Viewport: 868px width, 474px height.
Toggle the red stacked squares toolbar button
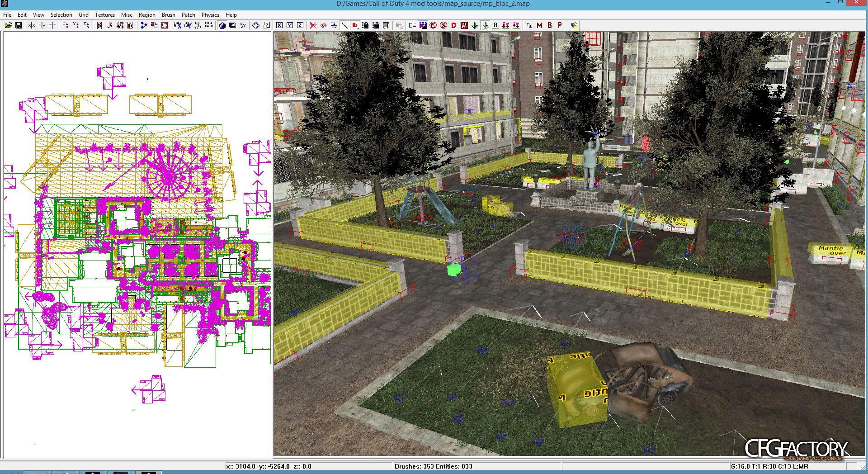(x=355, y=25)
